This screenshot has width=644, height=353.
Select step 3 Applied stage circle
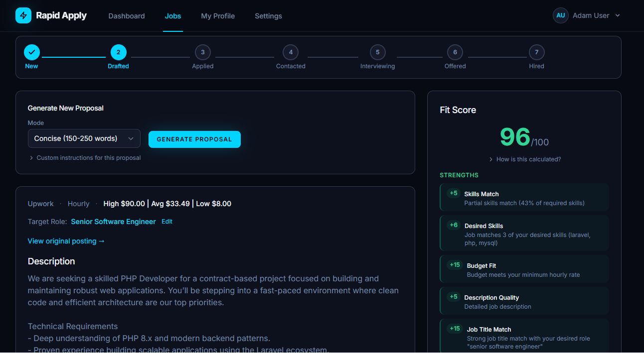pyautogui.click(x=202, y=52)
